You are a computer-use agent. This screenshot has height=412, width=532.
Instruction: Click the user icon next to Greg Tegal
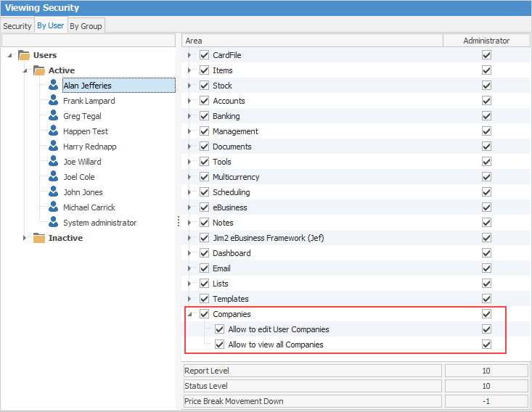[53, 116]
